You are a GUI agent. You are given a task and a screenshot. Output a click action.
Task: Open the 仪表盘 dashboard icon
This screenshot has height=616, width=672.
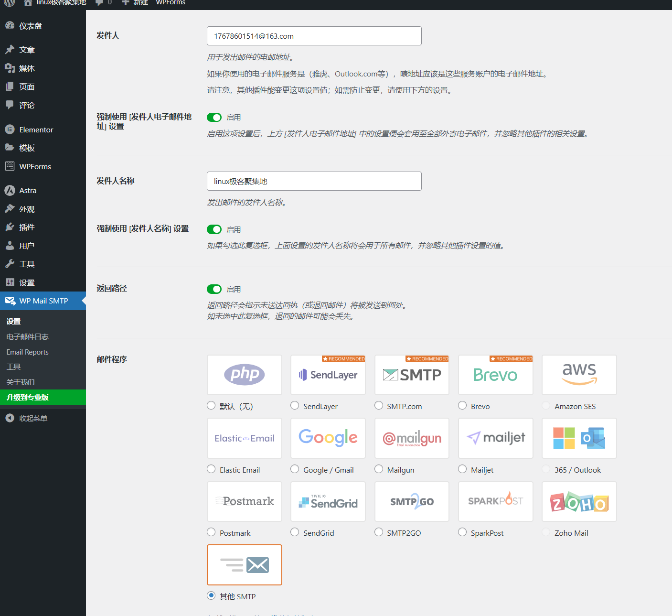pos(10,25)
